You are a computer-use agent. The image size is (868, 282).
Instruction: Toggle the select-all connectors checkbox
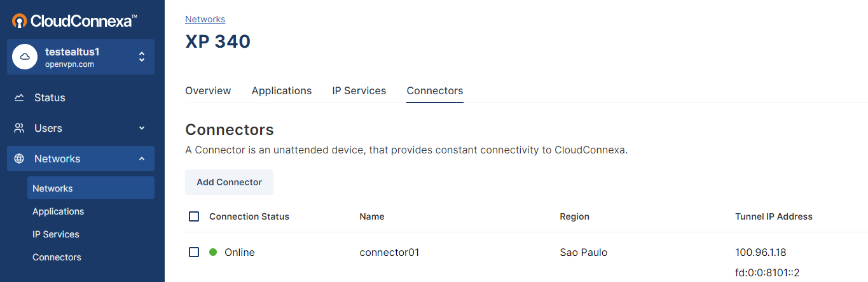(194, 216)
